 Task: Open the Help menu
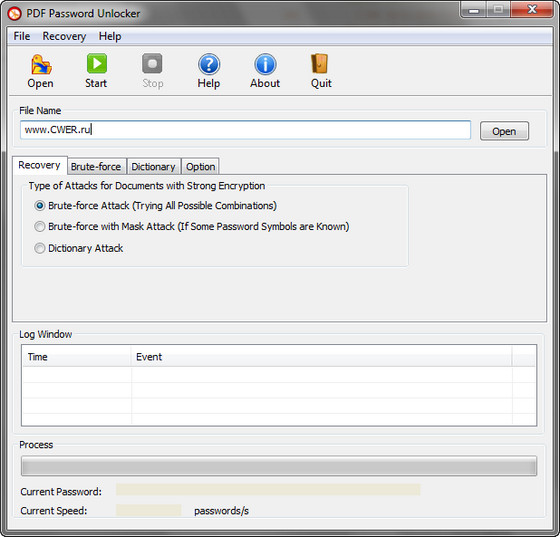(x=110, y=36)
